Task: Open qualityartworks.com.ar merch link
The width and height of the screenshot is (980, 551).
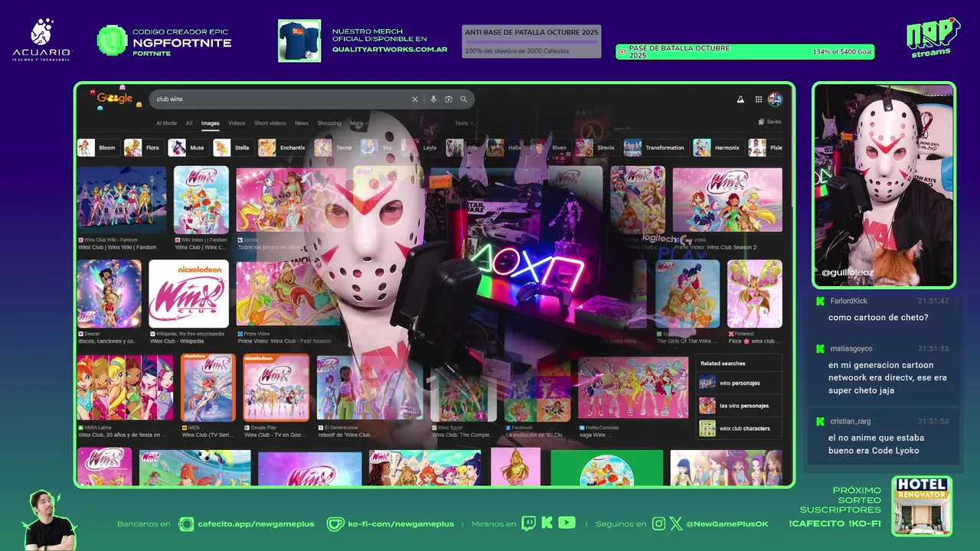Action: coord(390,49)
